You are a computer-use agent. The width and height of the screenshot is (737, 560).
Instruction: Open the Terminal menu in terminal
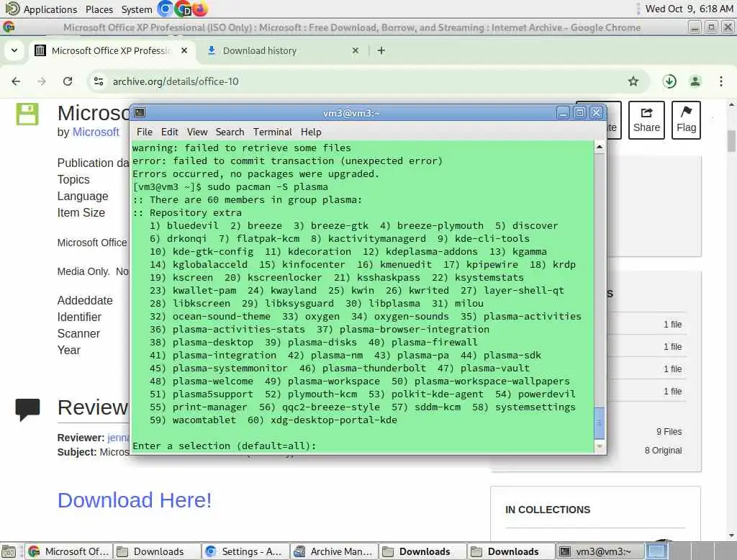[x=273, y=132]
